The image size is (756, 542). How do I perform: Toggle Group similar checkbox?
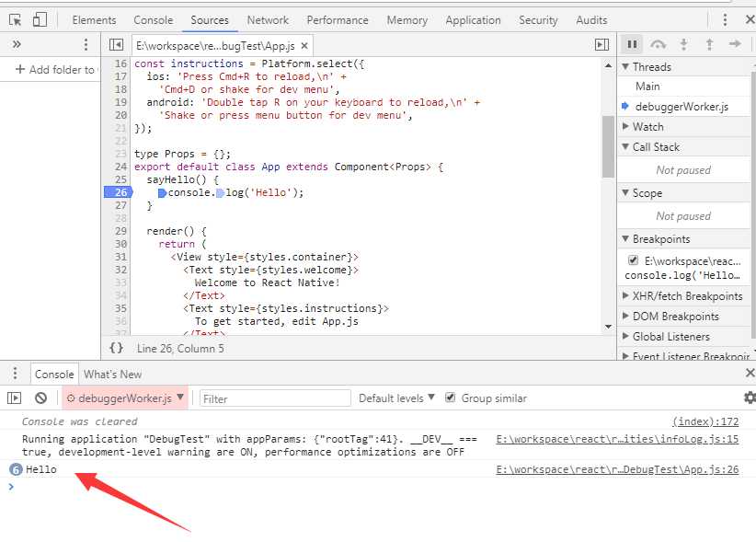coord(450,398)
